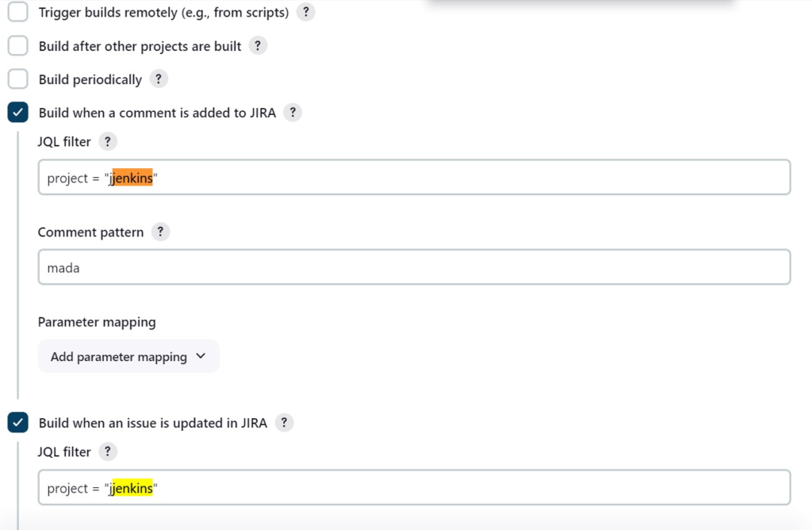Viewport: 812px width, 530px height.
Task: Disable "Build when a comment is added to JIRA"
Action: pos(17,112)
